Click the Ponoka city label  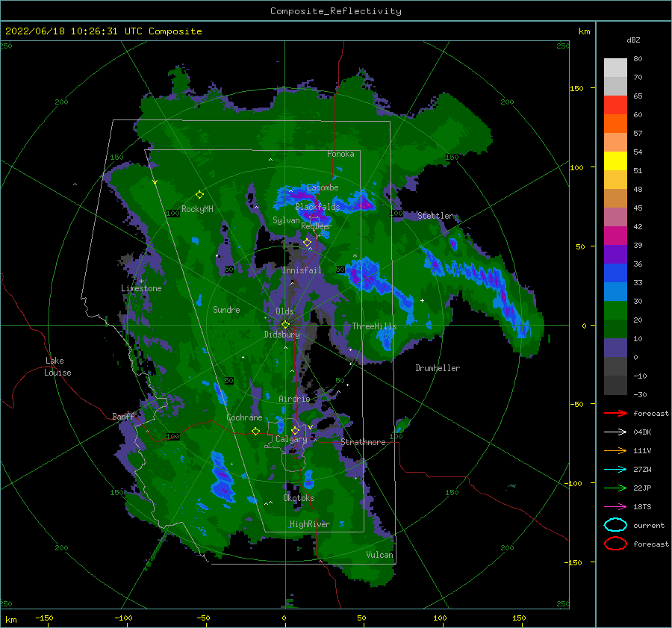click(340, 154)
